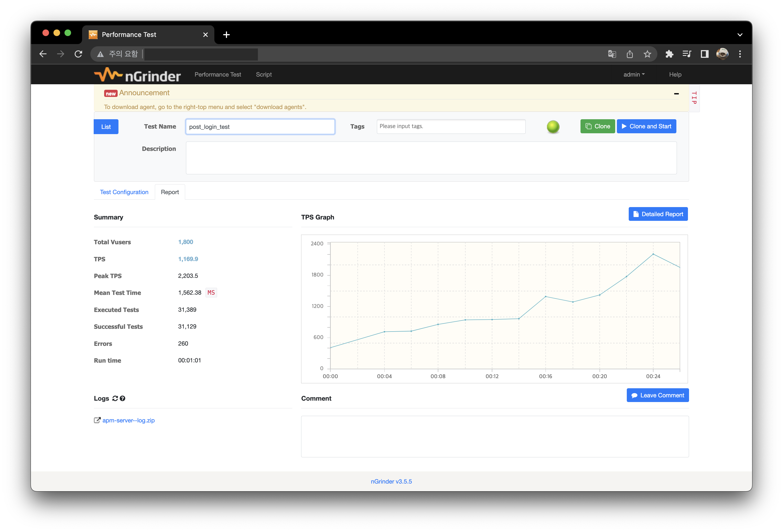Open Chrome three-dot menu
This screenshot has width=783, height=532.
coord(740,54)
